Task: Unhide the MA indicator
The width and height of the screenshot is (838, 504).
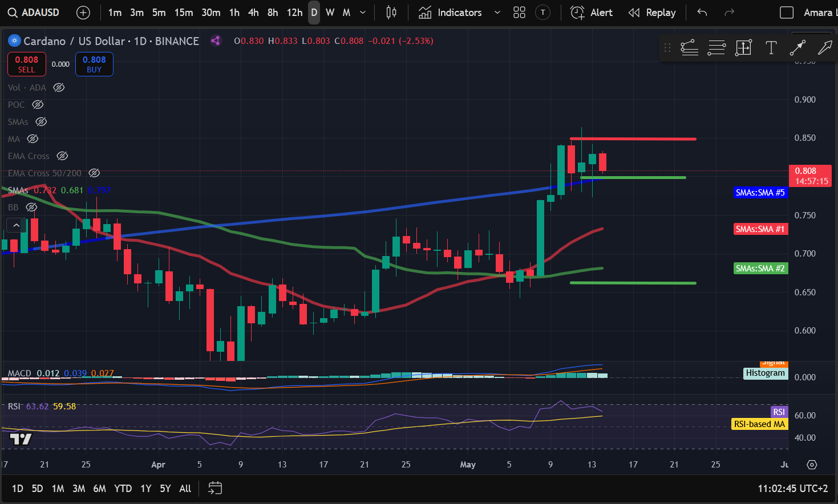Action: point(33,139)
